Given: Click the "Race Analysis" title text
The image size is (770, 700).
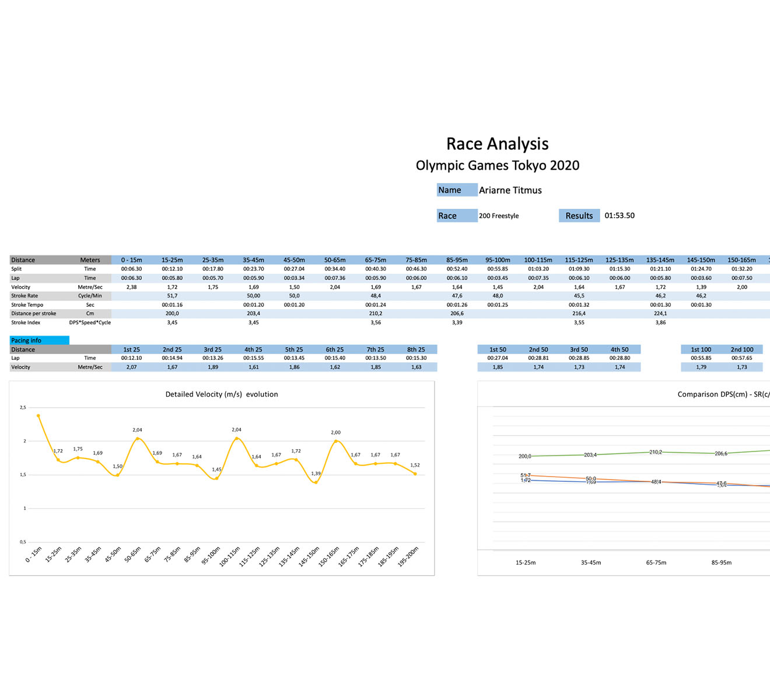Looking at the screenshot, I should (497, 144).
